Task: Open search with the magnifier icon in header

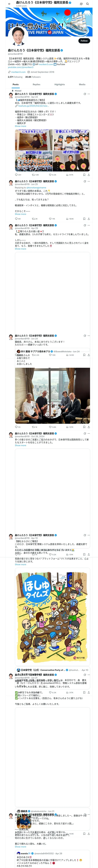Action: coord(88,4)
